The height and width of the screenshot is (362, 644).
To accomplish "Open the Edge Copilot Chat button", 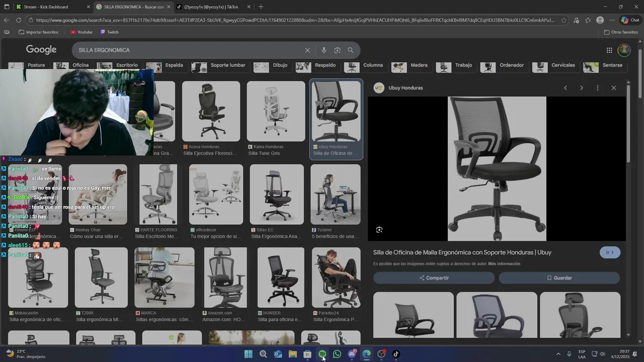I will click(x=630, y=20).
